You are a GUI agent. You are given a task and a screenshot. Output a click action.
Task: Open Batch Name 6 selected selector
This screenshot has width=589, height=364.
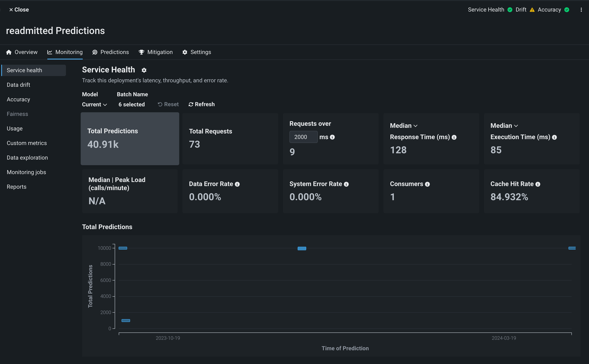[131, 105]
